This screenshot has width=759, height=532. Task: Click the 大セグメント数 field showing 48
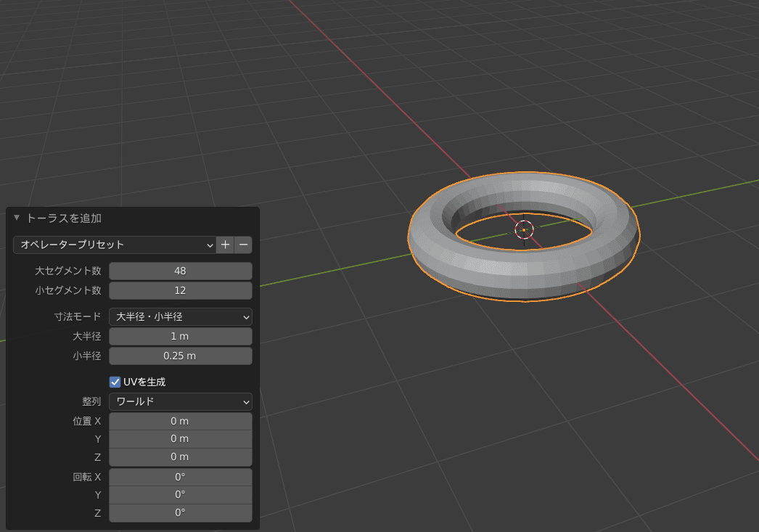point(180,271)
